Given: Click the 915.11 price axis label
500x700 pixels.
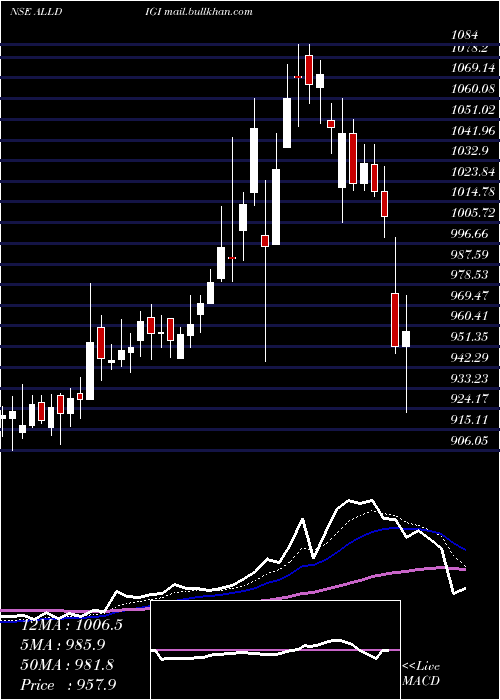Looking at the screenshot, I should click(x=470, y=419).
